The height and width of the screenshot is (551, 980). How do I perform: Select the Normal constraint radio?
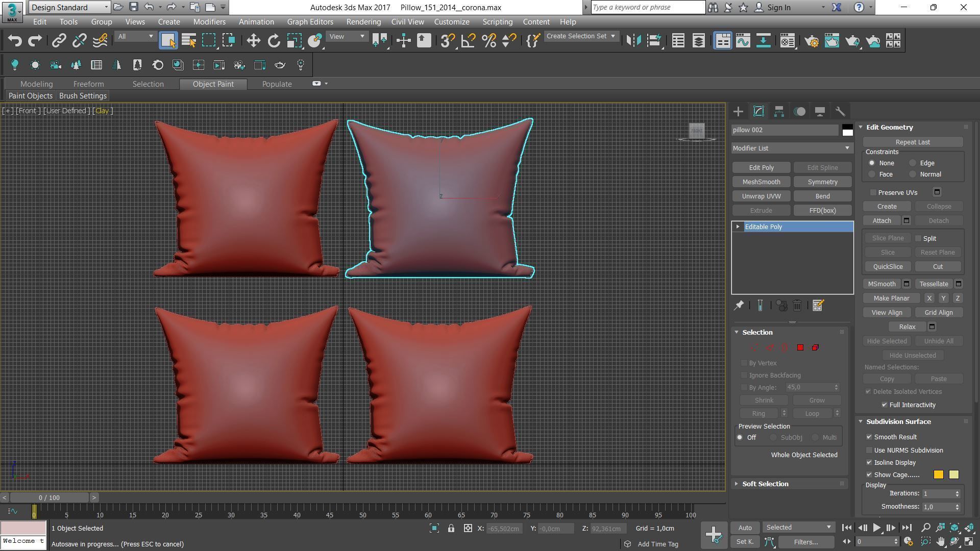coord(913,174)
